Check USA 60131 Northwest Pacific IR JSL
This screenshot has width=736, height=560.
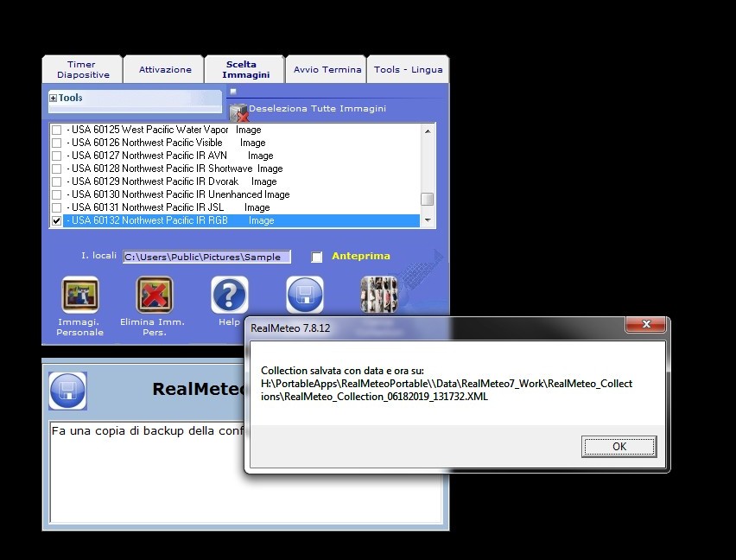pos(56,207)
